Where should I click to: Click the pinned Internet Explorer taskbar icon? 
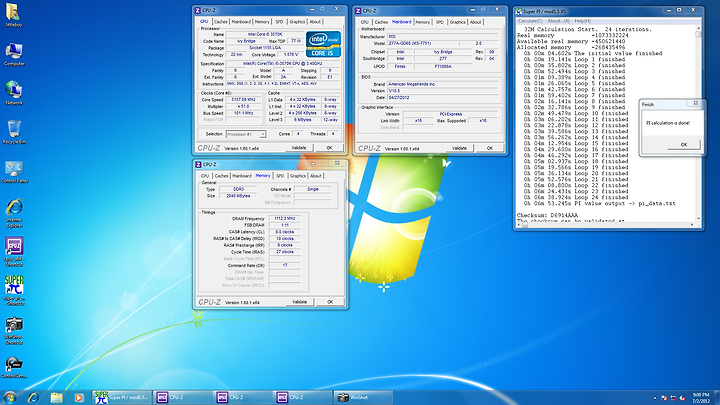[x=34, y=397]
